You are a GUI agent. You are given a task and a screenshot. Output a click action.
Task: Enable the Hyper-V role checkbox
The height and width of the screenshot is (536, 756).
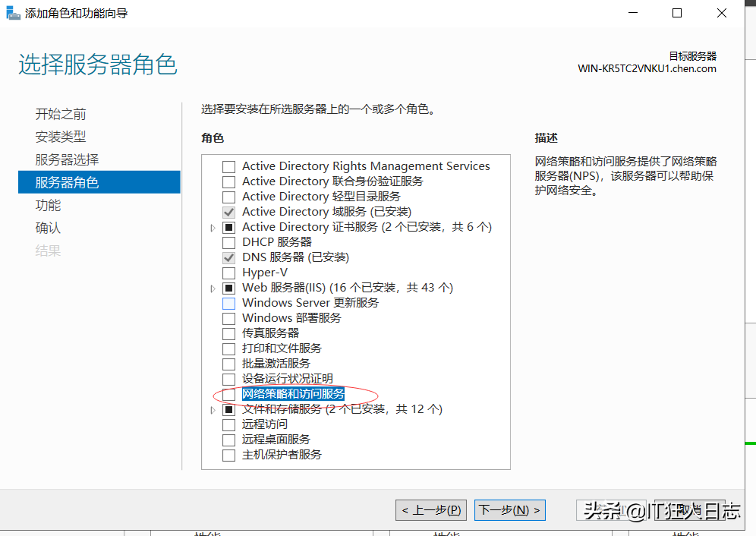(x=228, y=273)
